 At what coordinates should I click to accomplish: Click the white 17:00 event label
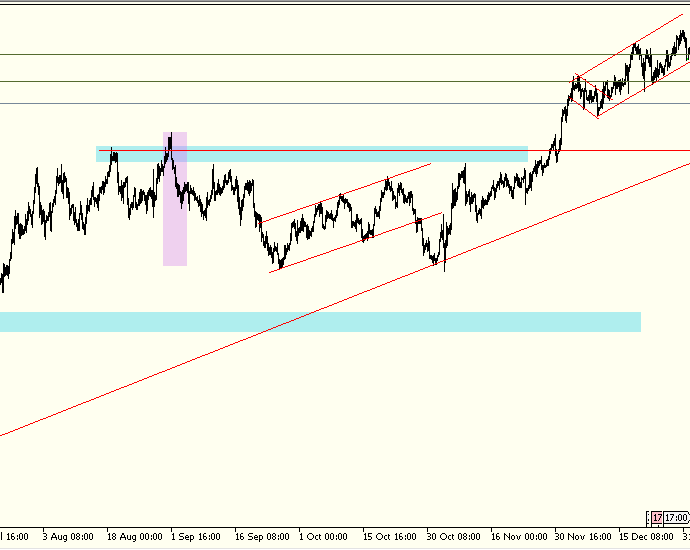[x=676, y=518]
